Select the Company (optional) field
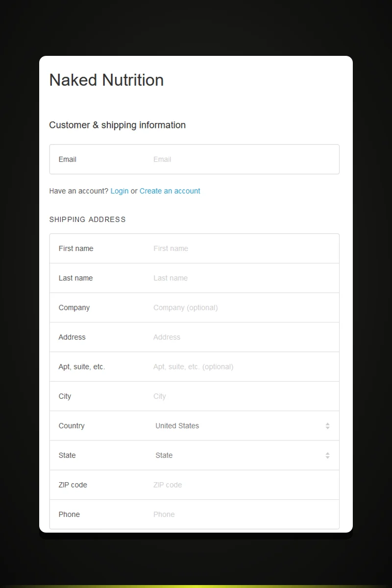This screenshot has width=392, height=588. [194, 308]
